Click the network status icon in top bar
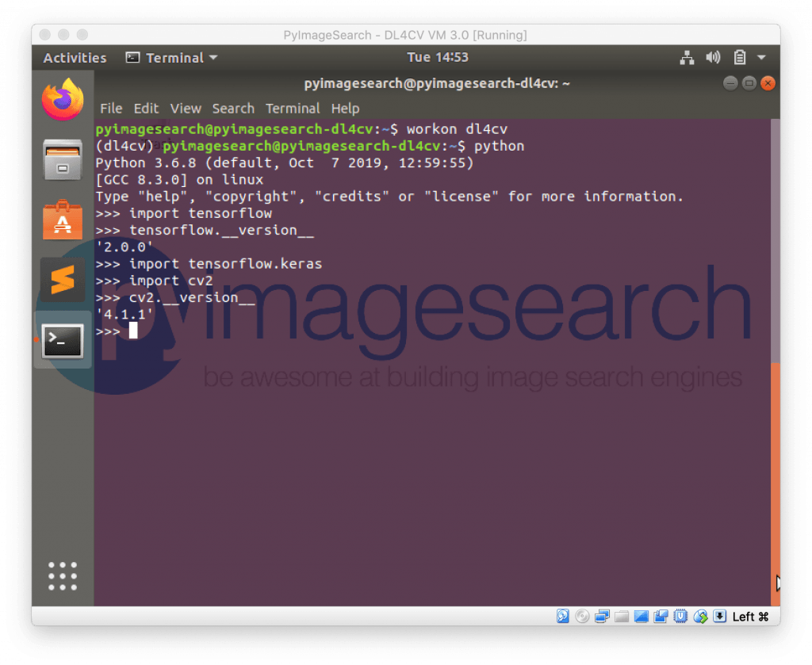The image size is (812, 665). [687, 57]
